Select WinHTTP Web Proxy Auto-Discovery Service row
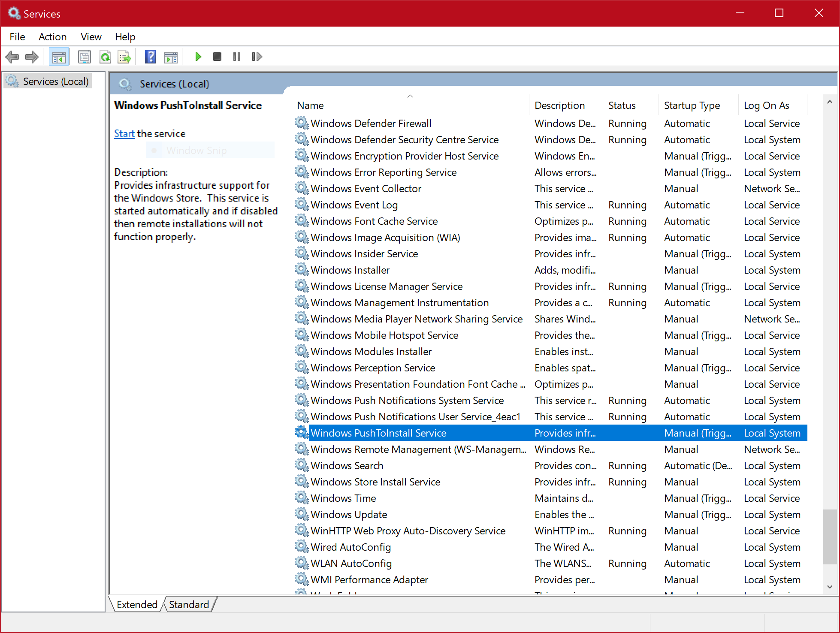The image size is (840, 633). pos(551,531)
